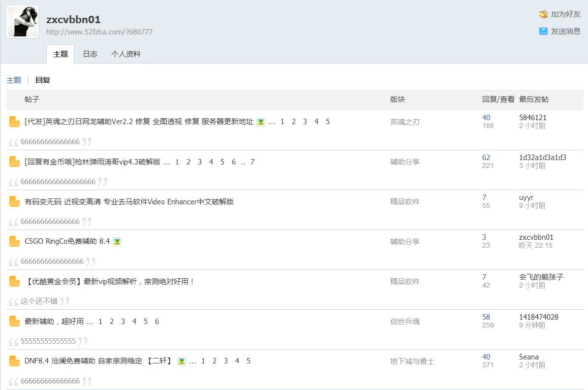Go to page 2 of DNF8.4 thread
Viewport: 588px width, 390px height.
click(x=215, y=361)
